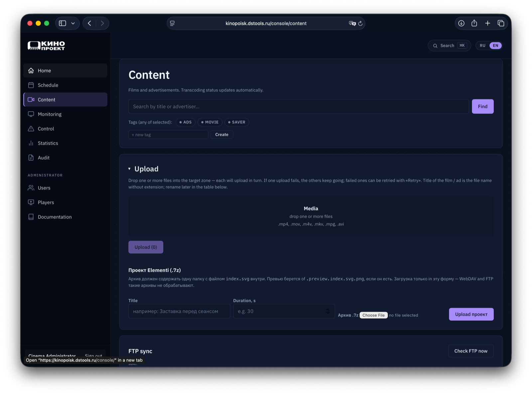Click Choose File for the .7z archive
Viewport: 532px width, 394px height.
coord(373,315)
